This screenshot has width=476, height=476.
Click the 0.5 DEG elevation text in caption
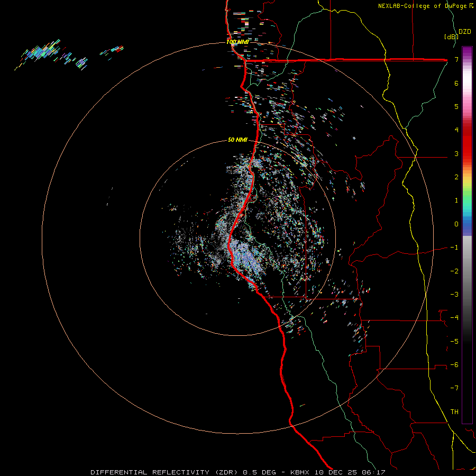259,472
